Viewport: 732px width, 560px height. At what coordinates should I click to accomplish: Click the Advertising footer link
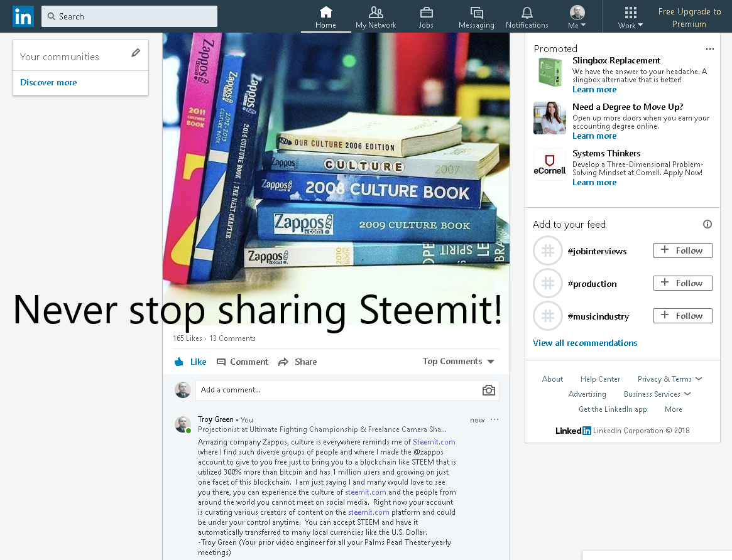point(587,394)
